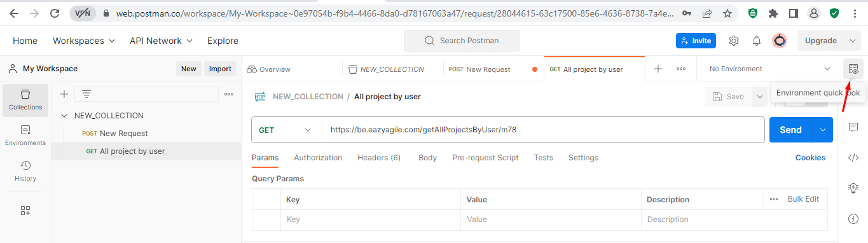Open the Environment quick look icon
Screen dimensions: 868x243
[x=853, y=69]
